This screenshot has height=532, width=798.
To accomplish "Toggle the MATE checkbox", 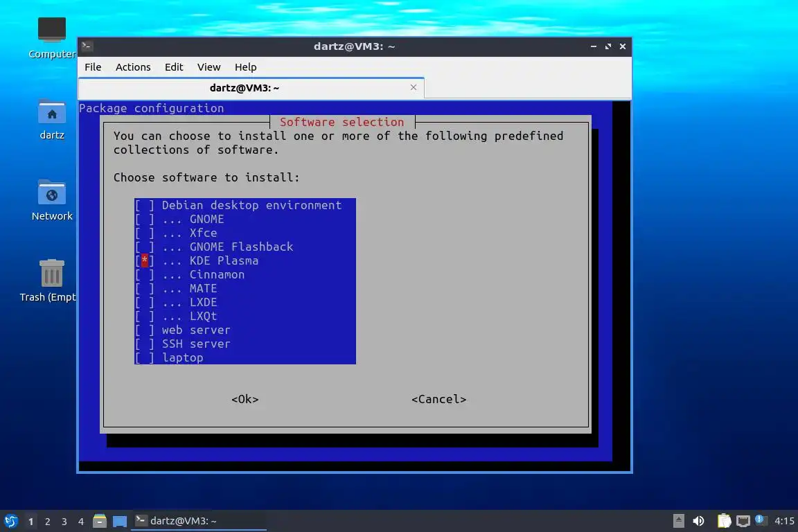I will tap(145, 288).
